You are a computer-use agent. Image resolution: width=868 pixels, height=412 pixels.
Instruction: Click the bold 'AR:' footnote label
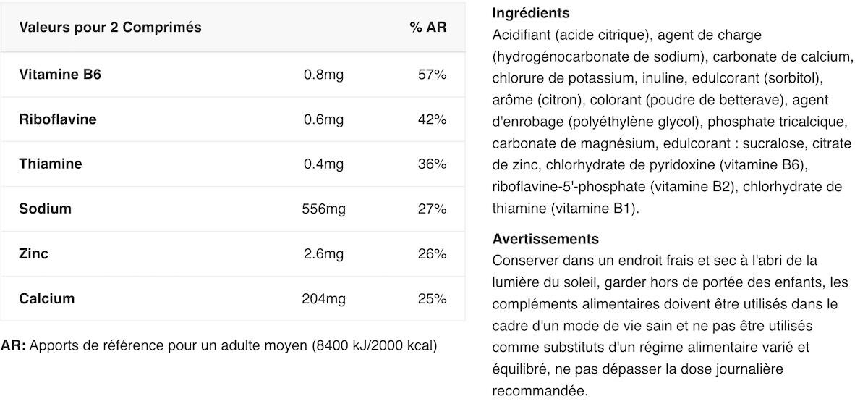tap(14, 345)
